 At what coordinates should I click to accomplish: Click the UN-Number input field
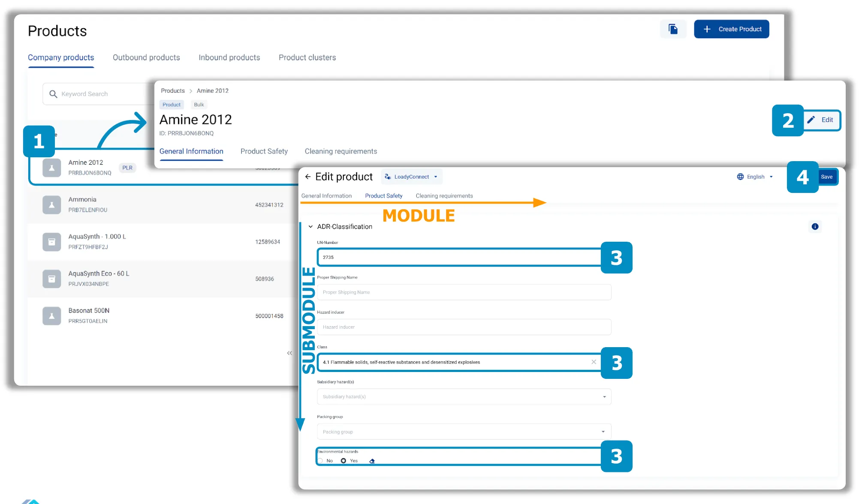click(x=459, y=258)
